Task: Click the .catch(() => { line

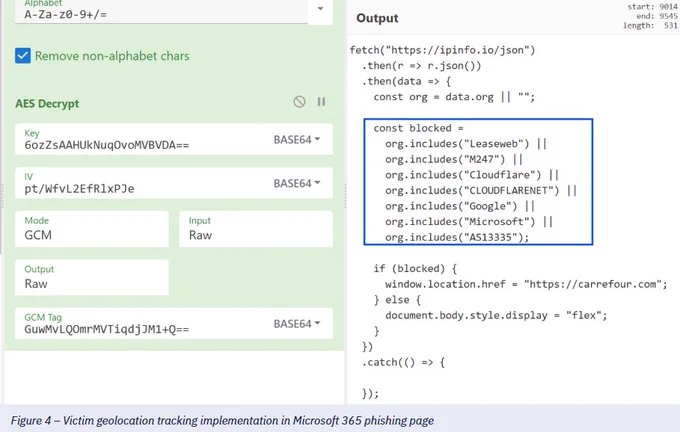Action: [x=403, y=363]
